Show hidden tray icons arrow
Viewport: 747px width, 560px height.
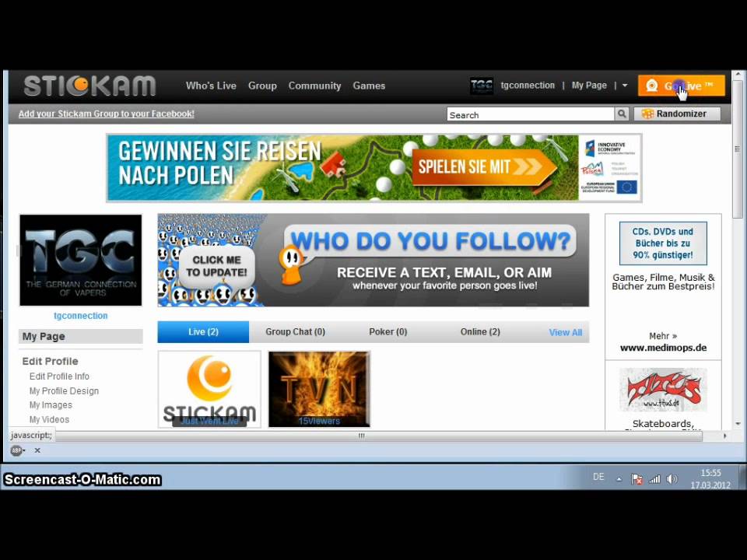[x=619, y=479]
